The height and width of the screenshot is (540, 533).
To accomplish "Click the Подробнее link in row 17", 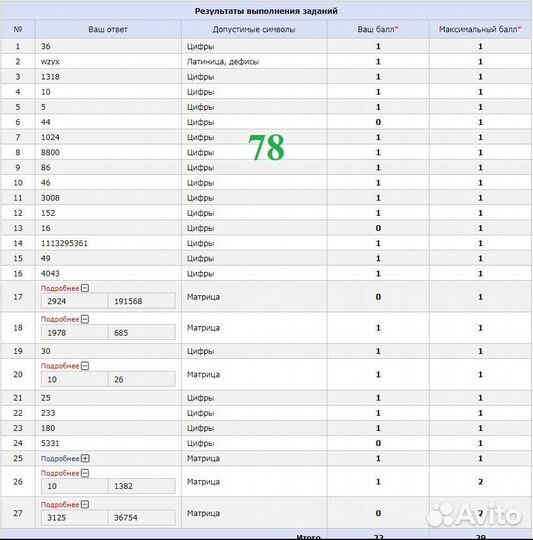I will coord(60,289).
